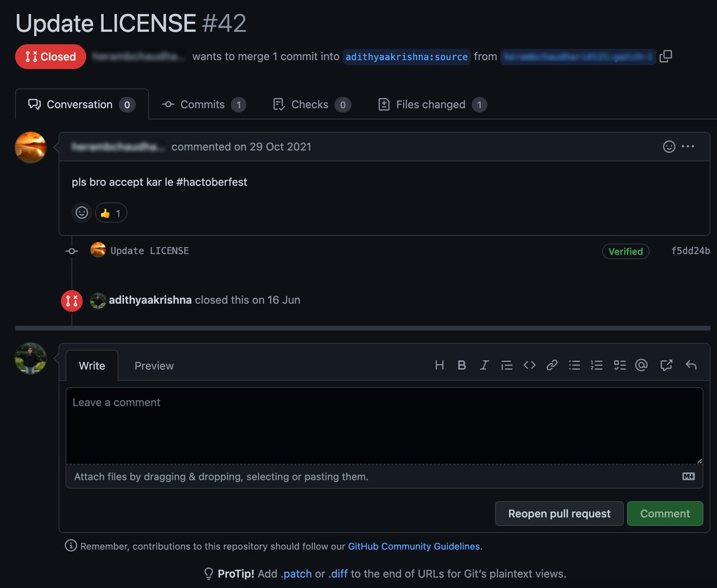Click the blurred username in comment header
717x588 pixels.
tap(118, 146)
